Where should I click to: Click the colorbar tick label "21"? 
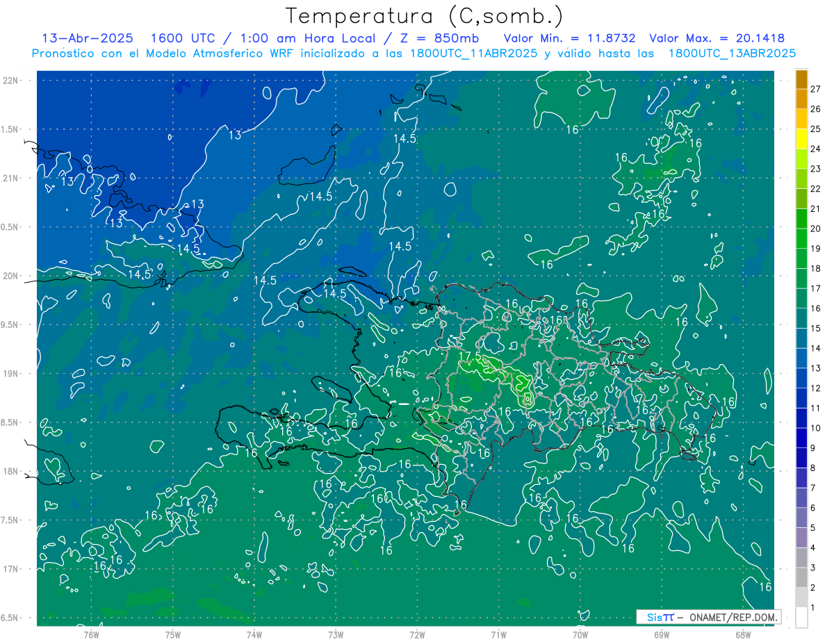(x=816, y=209)
